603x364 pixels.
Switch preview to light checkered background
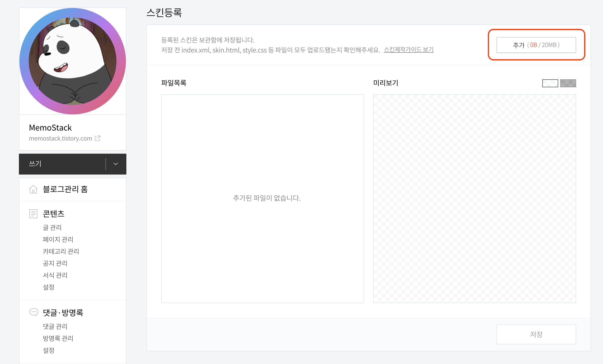(x=550, y=83)
